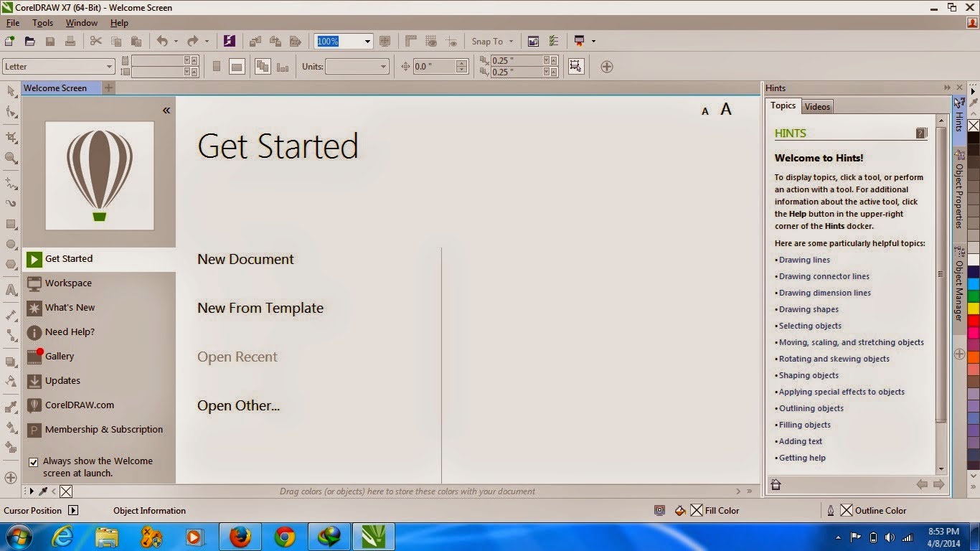
Task: Switch to the Videos tab in Hints
Action: coord(817,106)
